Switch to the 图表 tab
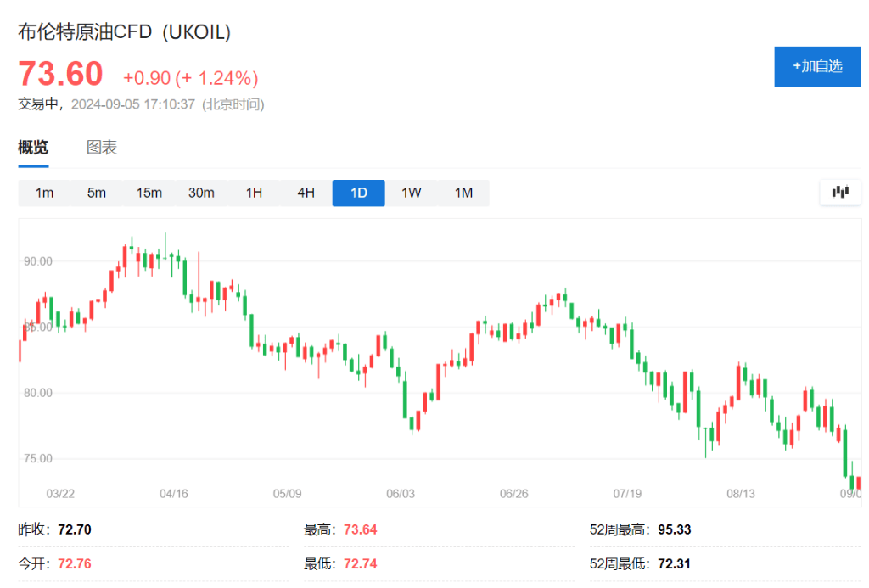 click(102, 148)
